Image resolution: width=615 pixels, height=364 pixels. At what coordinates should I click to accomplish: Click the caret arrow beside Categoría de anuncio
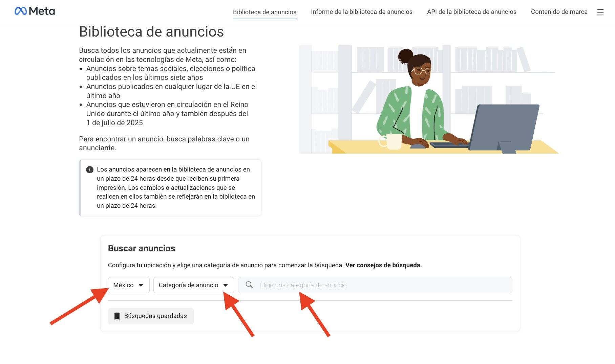pyautogui.click(x=226, y=285)
